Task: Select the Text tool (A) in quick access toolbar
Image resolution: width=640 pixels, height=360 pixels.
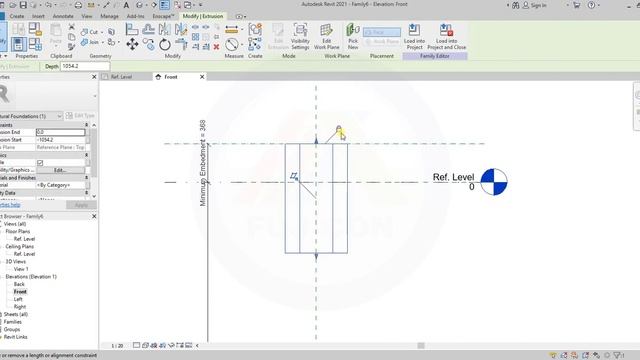Action: [126, 5]
